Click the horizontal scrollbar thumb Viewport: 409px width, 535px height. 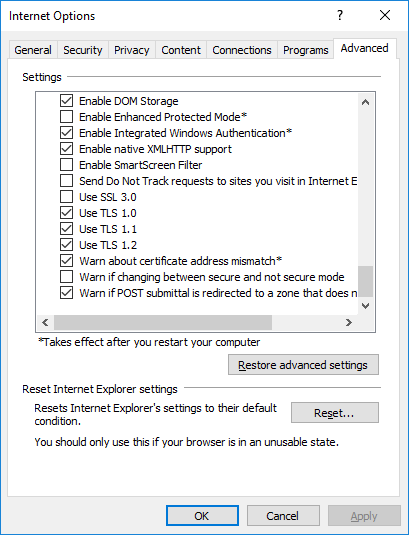(163, 322)
